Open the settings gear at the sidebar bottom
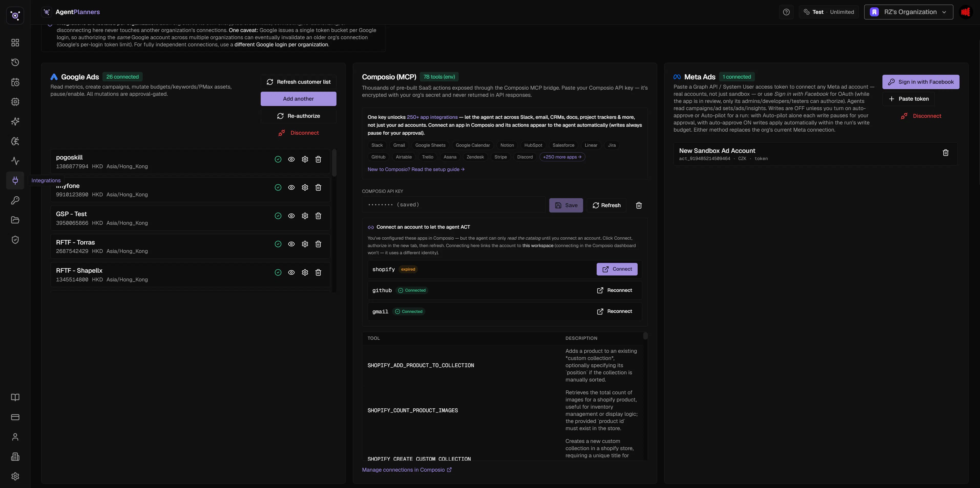The width and height of the screenshot is (980, 488). [15, 476]
